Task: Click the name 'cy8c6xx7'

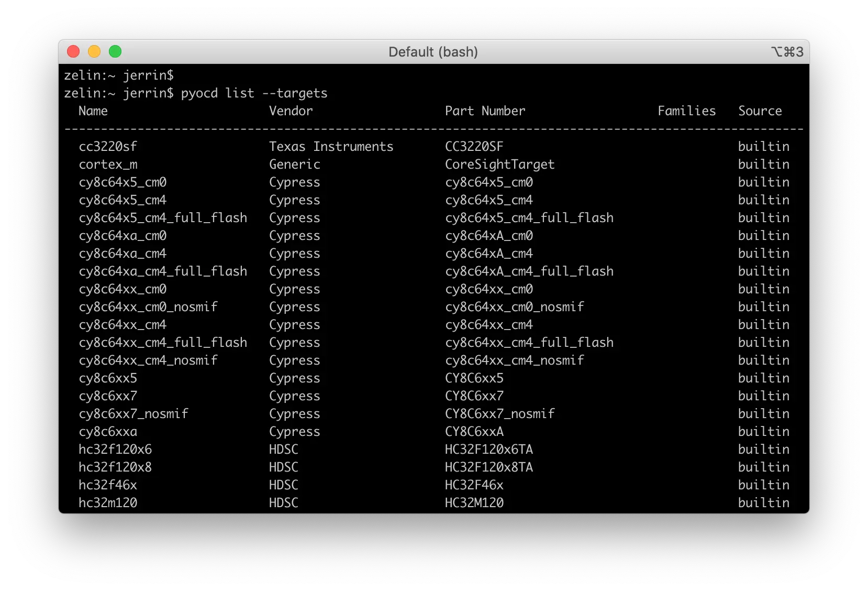Action: coord(108,396)
